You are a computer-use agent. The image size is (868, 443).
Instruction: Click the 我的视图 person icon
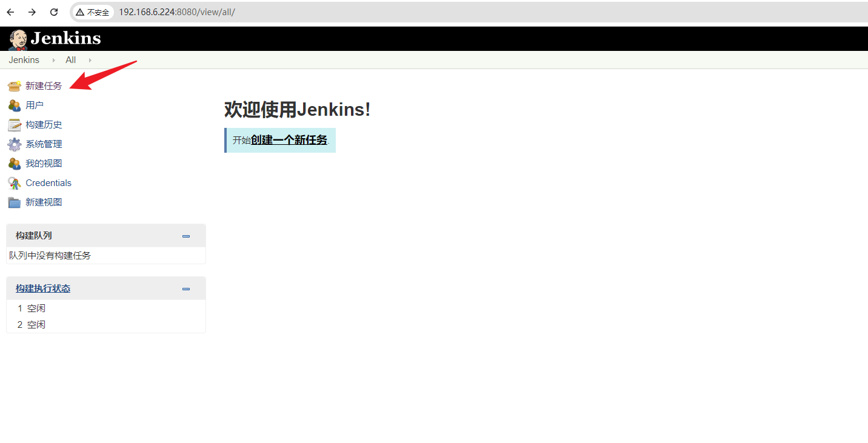coord(15,164)
